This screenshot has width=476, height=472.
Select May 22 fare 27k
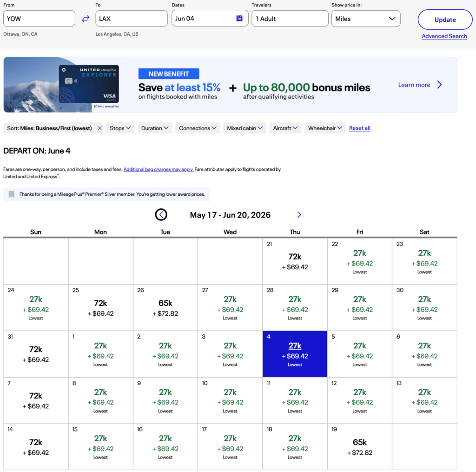coord(360,261)
